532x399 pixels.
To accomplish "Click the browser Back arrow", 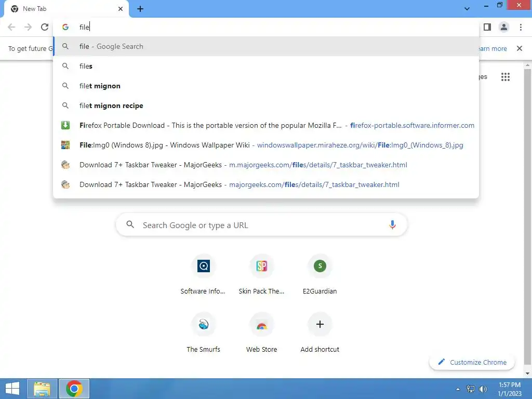I will click(11, 27).
